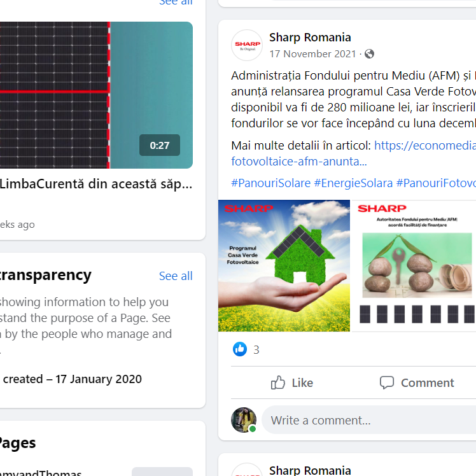Screen dimensions: 476x476
Task: Open the economedia article link
Action: (x=353, y=153)
